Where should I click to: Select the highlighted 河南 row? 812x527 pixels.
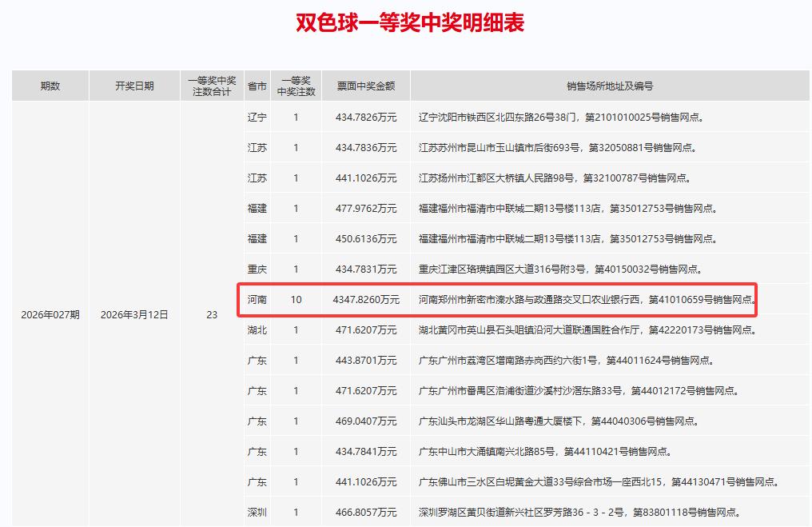tap(500, 300)
